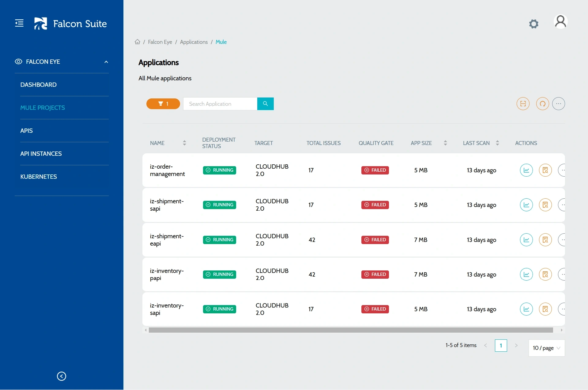588x390 pixels.
Task: Toggle the sidebar with the hamburger icon
Action: (19, 23)
